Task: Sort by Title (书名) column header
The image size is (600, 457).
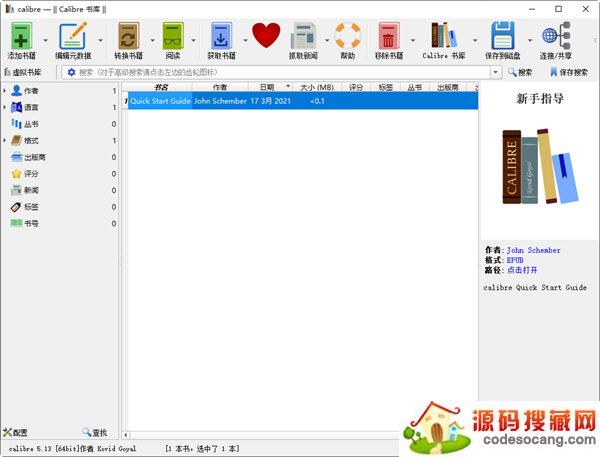Action: coord(160,87)
